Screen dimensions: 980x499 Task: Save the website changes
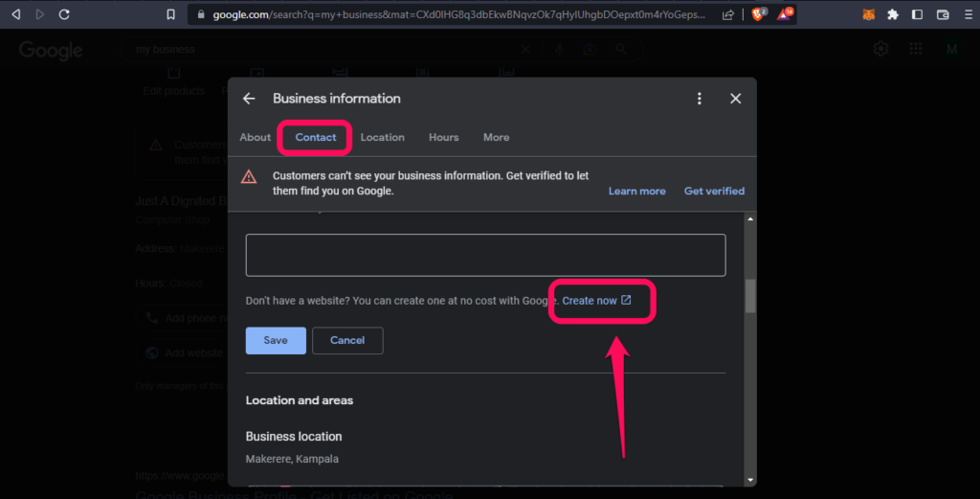coord(276,341)
